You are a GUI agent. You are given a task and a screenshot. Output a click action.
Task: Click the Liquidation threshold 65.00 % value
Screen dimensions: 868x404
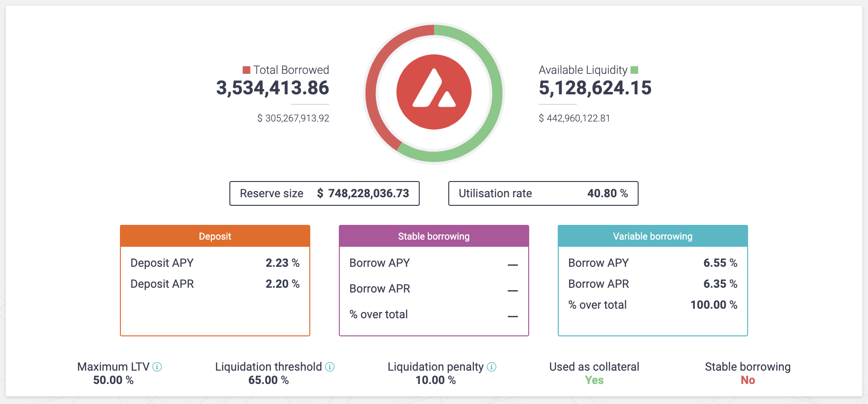pyautogui.click(x=268, y=380)
